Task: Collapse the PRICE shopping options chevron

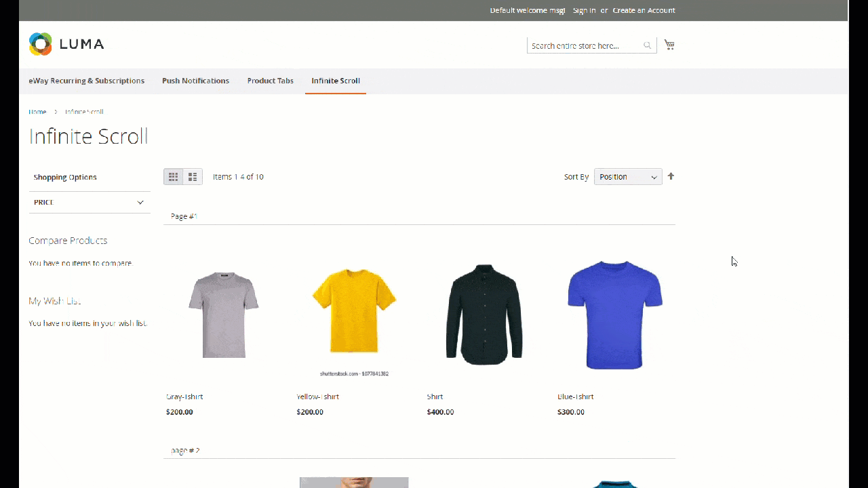Action: coord(140,202)
